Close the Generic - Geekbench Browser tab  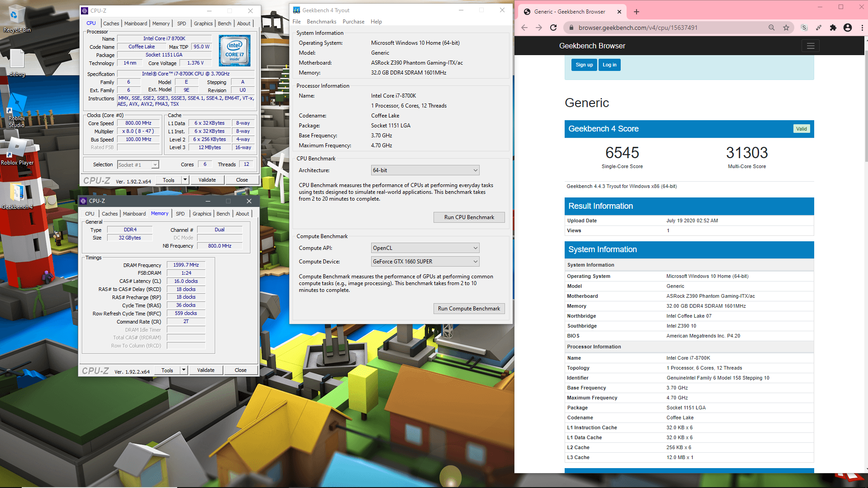(619, 12)
